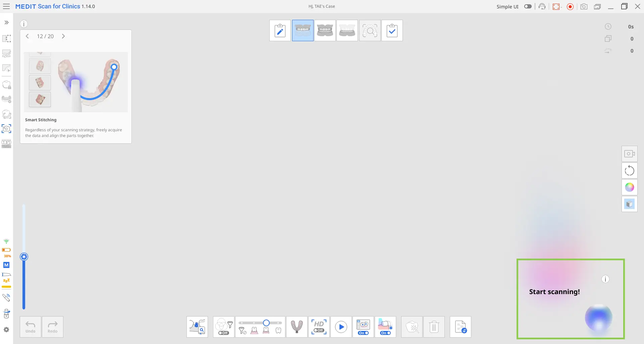This screenshot has width=644, height=344.
Task: Click the lock area tooth icon
Action: pos(6,84)
